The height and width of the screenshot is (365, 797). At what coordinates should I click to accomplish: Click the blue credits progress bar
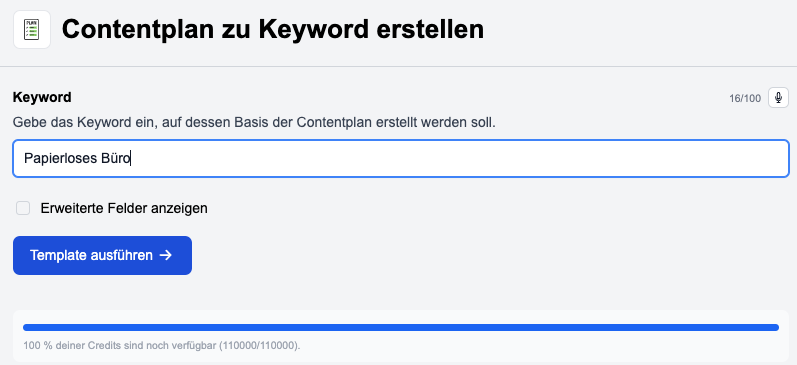[401, 327]
